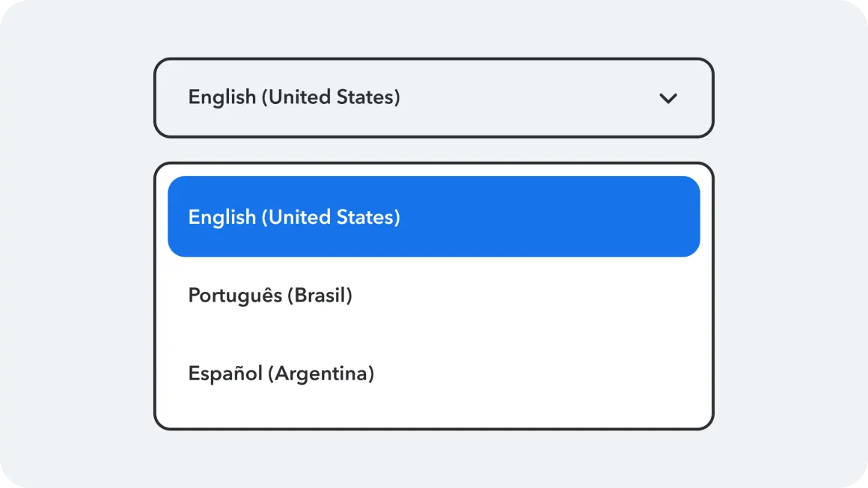Switch language to Argentine Spanish
The width and height of the screenshot is (868, 488).
tap(433, 373)
